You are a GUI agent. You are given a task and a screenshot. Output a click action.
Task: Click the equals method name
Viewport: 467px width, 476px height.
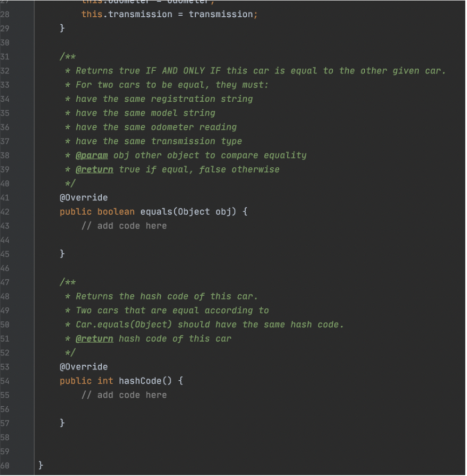pos(156,212)
